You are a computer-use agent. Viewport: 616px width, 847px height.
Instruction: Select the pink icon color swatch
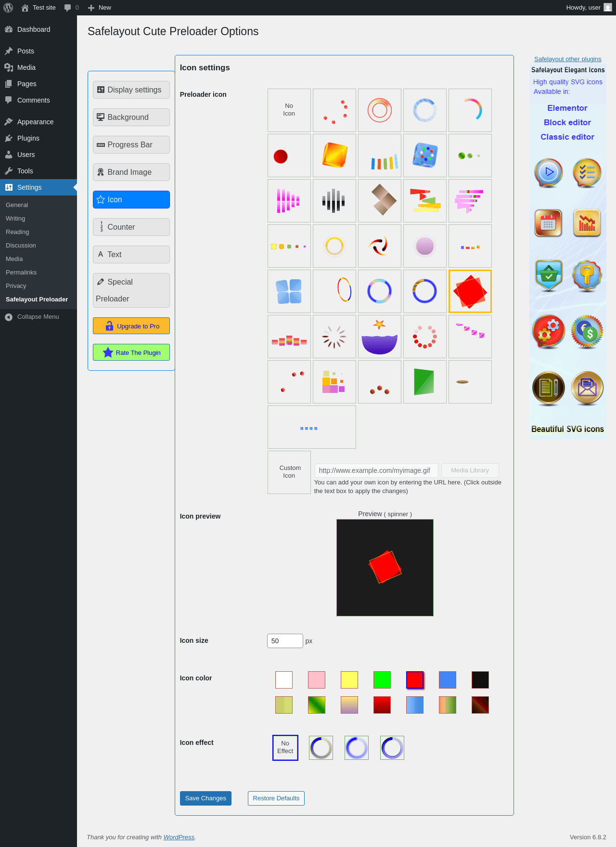317,680
